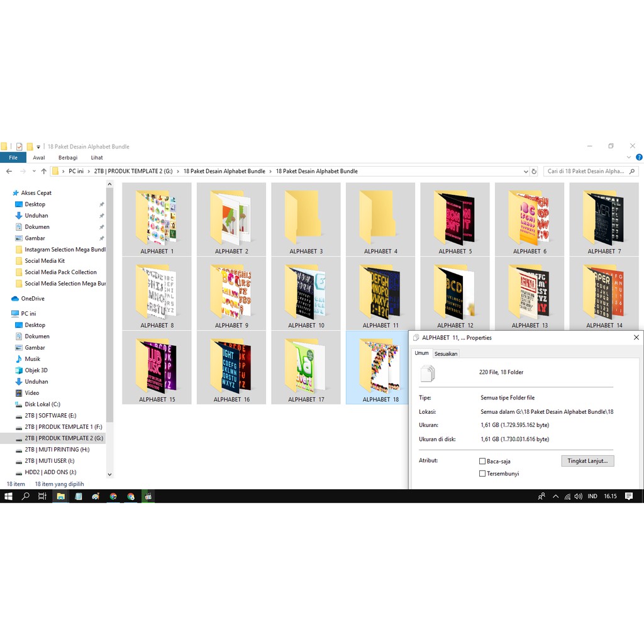This screenshot has width=644, height=644.
Task: Expand breadcrumb arrow after PRODUK TEMPLATE 2 (G:)
Action: point(178,171)
